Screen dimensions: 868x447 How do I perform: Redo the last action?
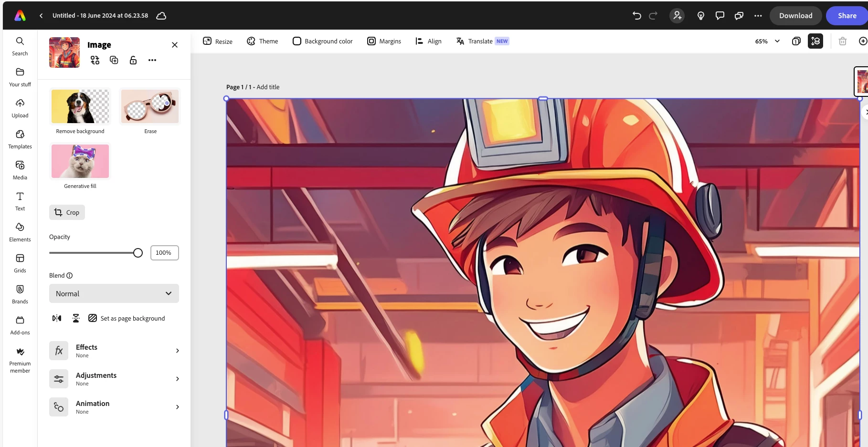pyautogui.click(x=653, y=16)
